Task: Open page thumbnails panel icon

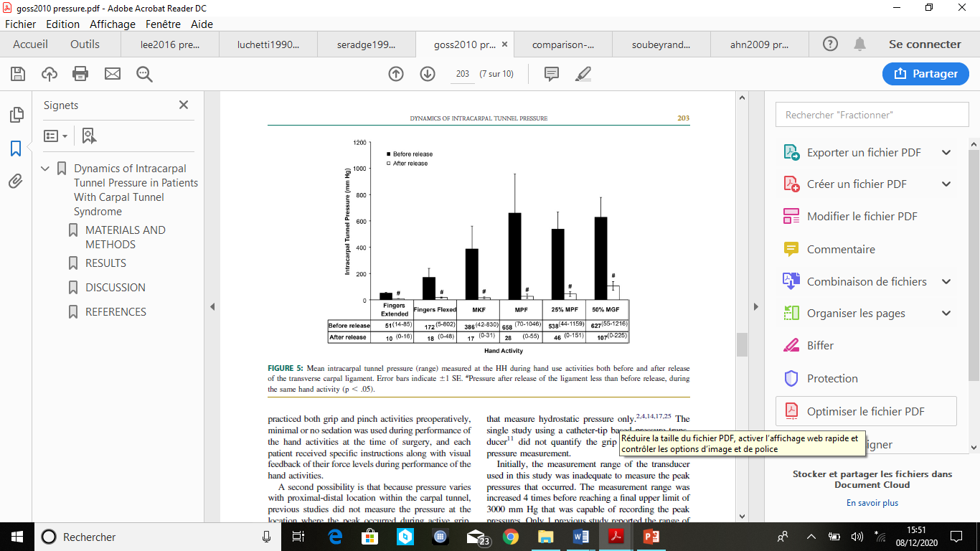Action: [16, 115]
